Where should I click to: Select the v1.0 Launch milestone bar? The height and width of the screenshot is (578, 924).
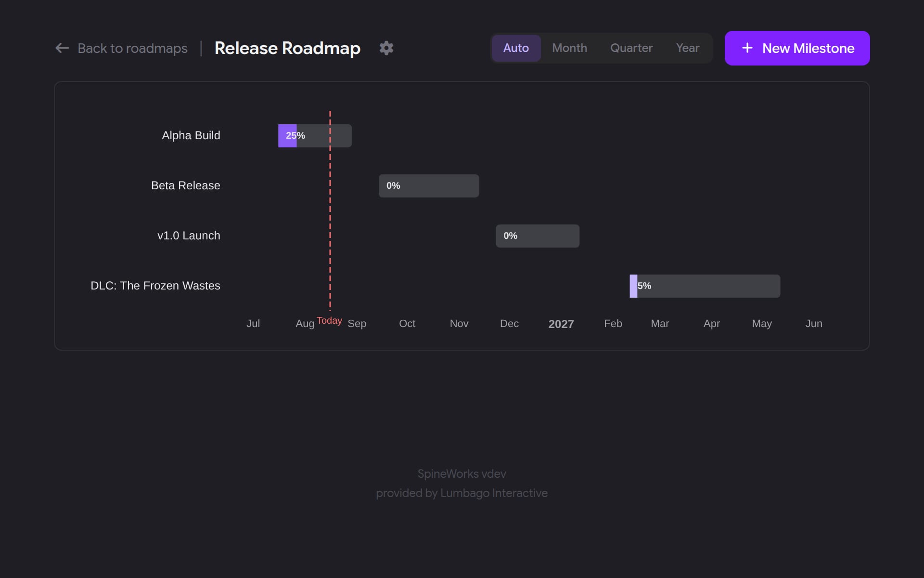538,236
